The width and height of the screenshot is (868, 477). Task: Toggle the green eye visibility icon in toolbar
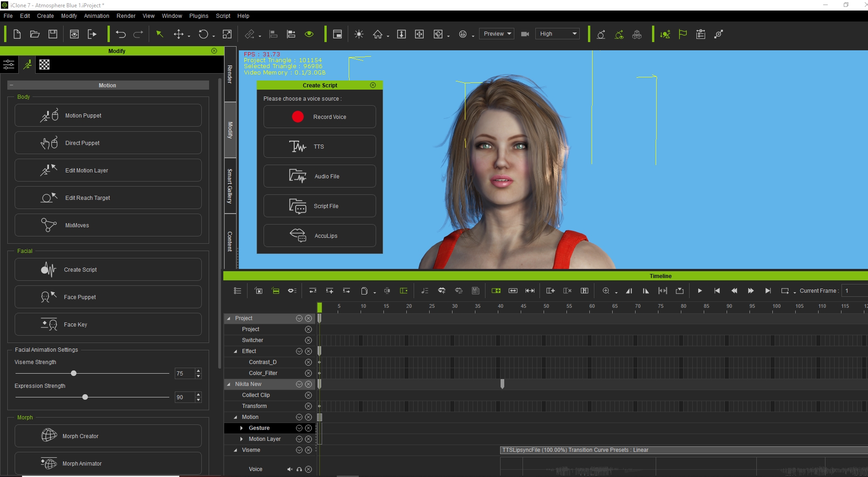(x=309, y=34)
